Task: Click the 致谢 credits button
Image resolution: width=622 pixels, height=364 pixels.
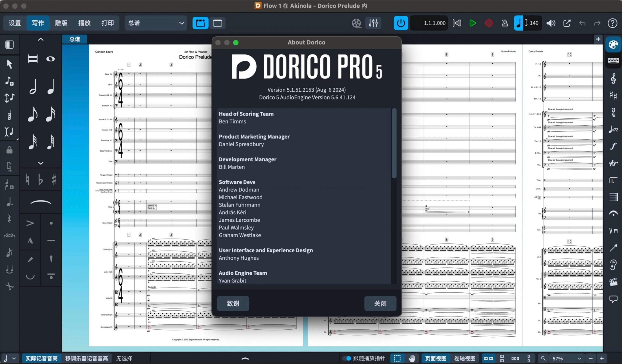Action: tap(233, 303)
